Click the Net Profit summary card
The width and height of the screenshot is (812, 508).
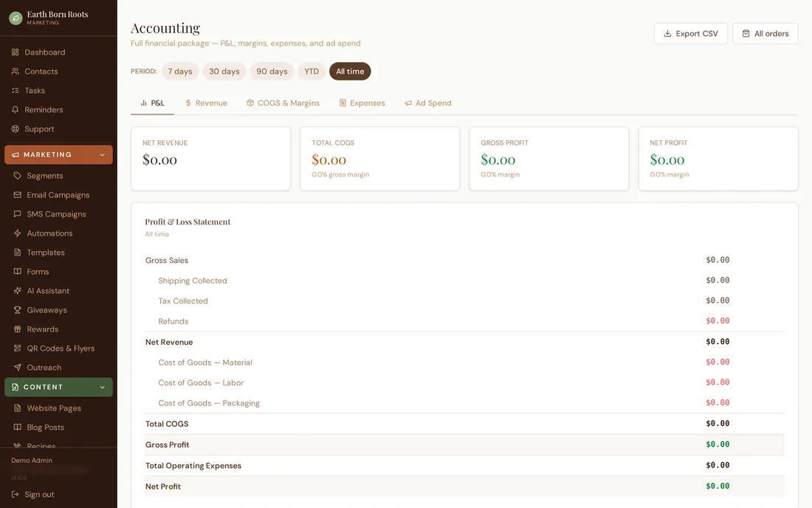pos(718,159)
